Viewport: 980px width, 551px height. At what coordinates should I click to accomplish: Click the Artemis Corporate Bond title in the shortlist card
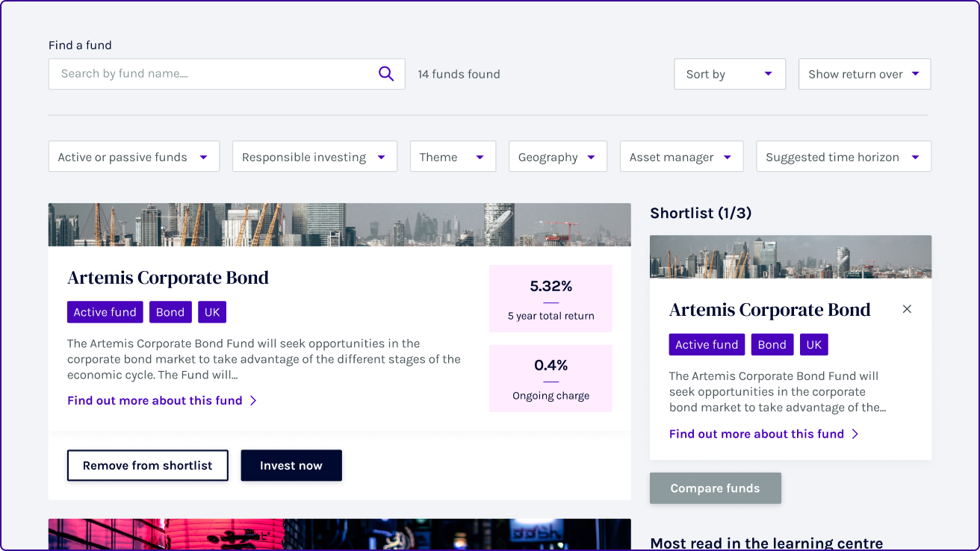[x=770, y=310]
